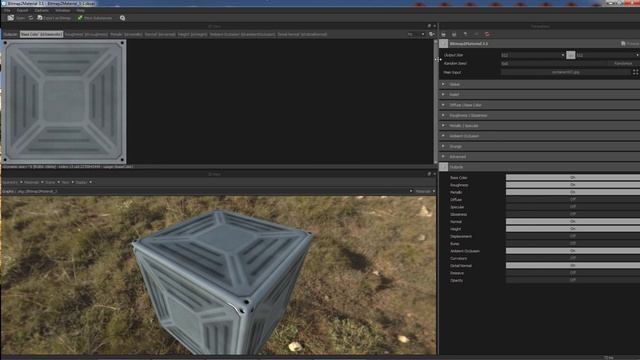640x360 pixels.
Task: Open the Window menu
Action: coord(62,10)
